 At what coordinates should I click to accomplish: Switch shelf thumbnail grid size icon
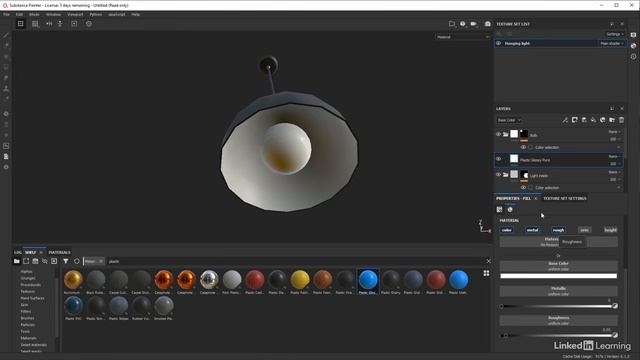(486, 273)
